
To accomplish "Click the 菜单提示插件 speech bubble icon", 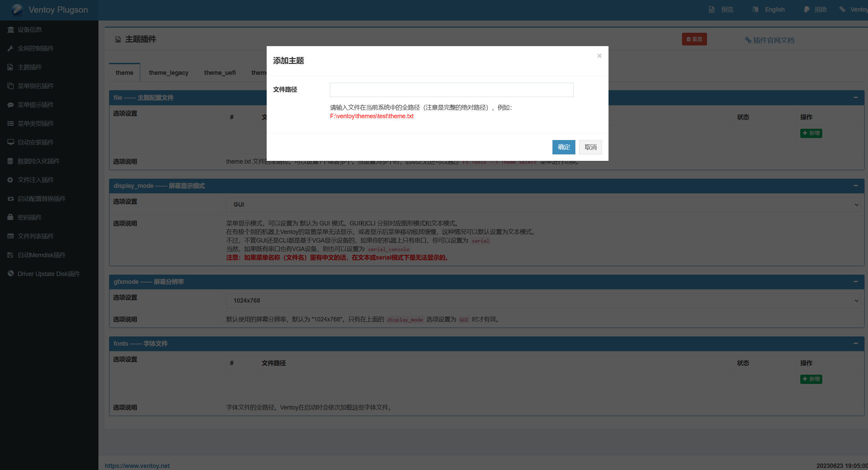I will click(11, 105).
